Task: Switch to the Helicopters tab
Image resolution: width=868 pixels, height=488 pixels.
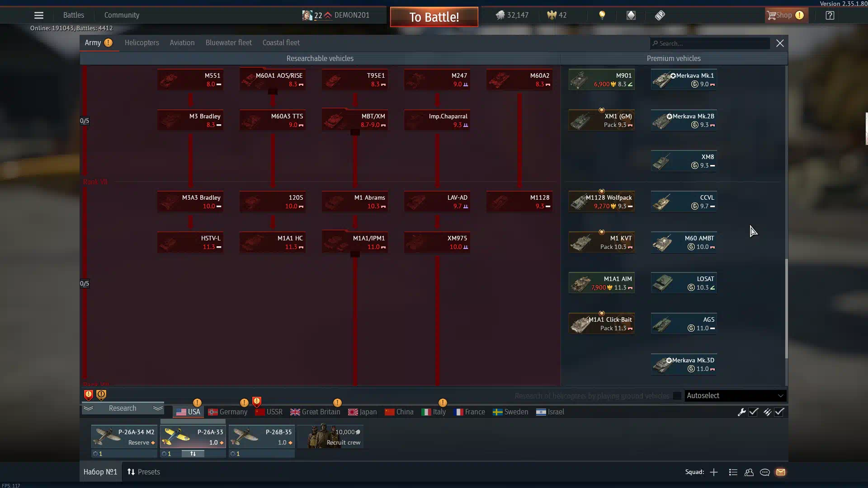Action: coord(142,43)
